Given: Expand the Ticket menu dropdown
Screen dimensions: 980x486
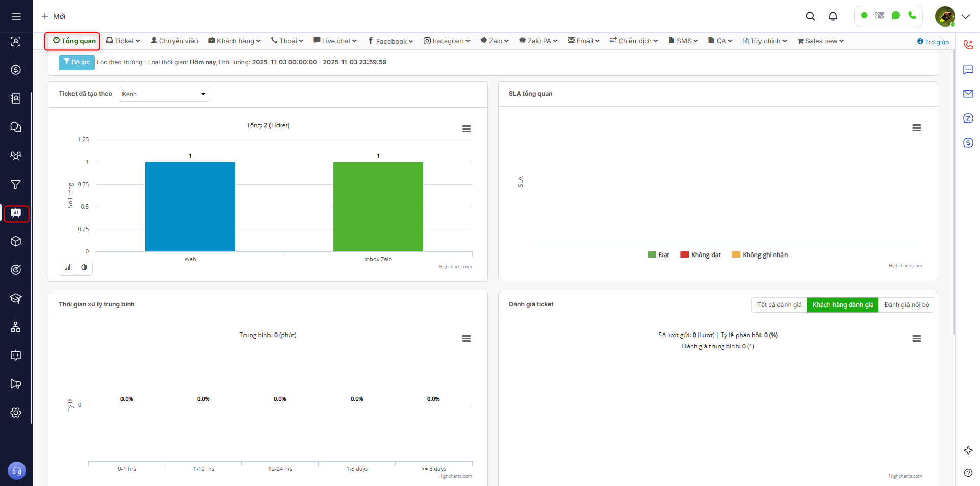Looking at the screenshot, I should [123, 41].
